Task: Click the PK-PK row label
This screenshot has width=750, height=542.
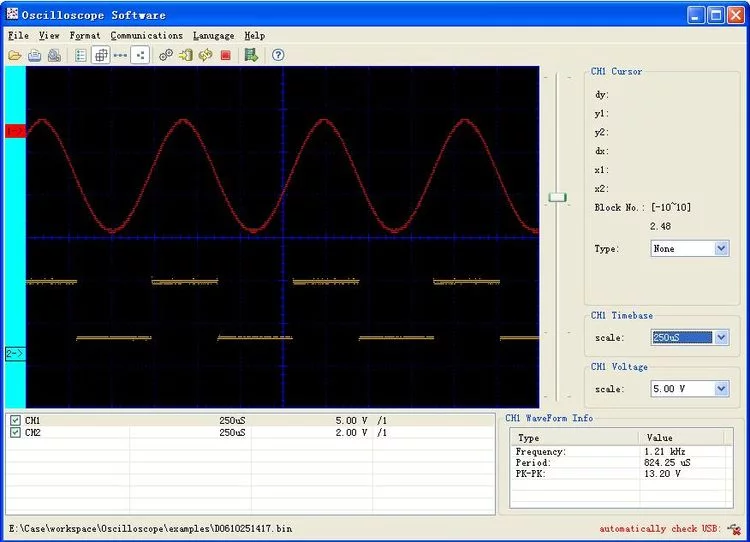Action: pyautogui.click(x=530, y=474)
